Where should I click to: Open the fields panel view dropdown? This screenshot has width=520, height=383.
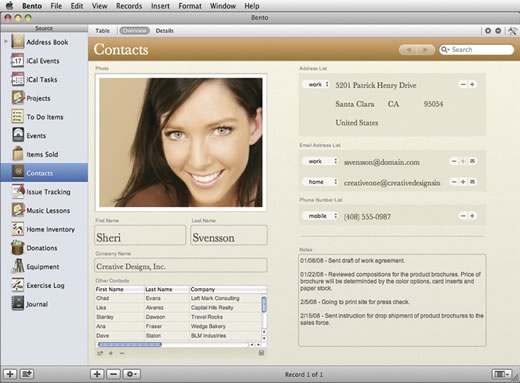(502, 374)
